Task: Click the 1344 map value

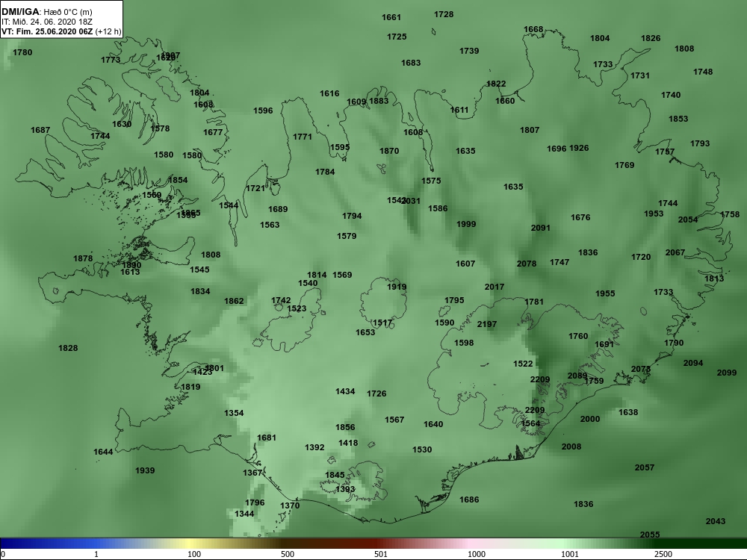Action: 244,514
